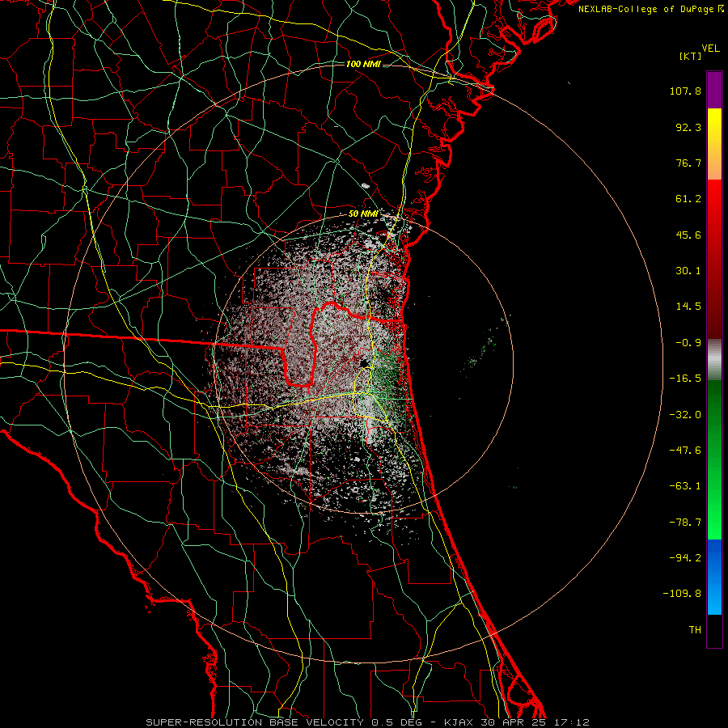The image size is (728, 728).
Task: Click the -109.8 velocity scale value
Action: point(682,594)
